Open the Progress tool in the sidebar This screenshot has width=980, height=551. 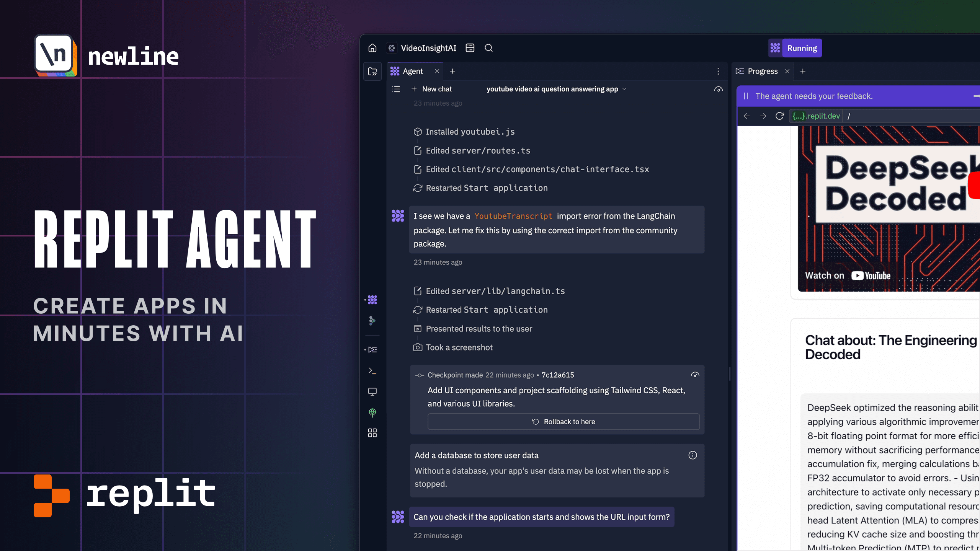[x=372, y=349]
